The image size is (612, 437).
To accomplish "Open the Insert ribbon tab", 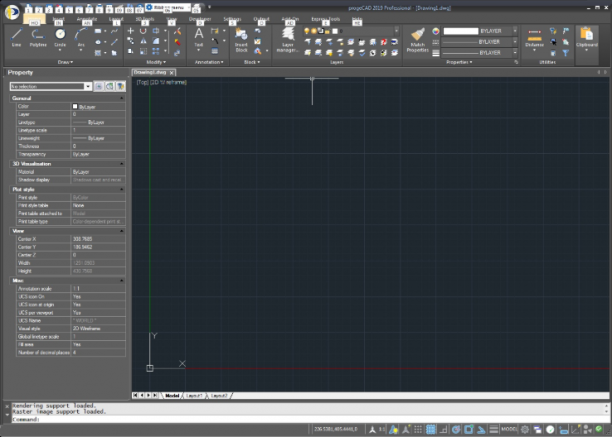I will pos(59,19).
